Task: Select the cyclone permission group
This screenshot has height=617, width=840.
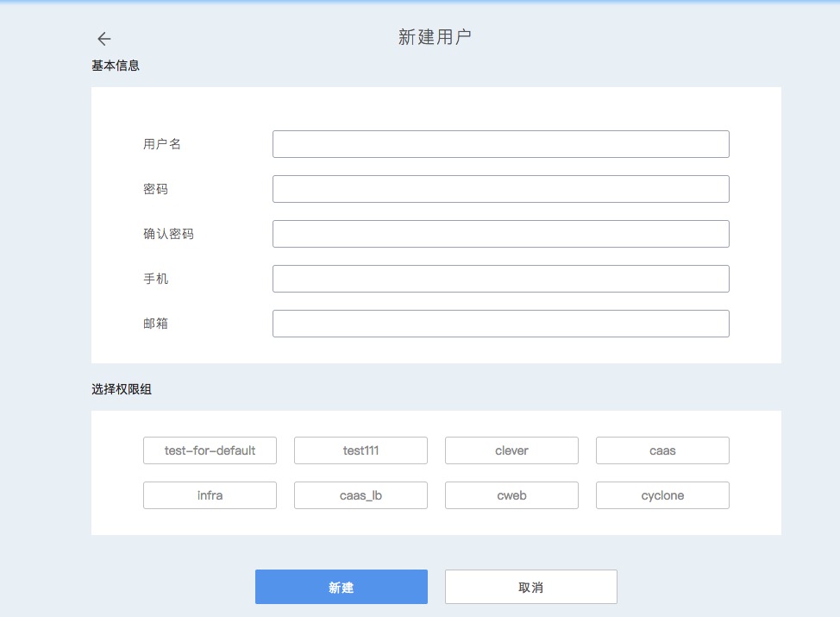Action: point(662,495)
